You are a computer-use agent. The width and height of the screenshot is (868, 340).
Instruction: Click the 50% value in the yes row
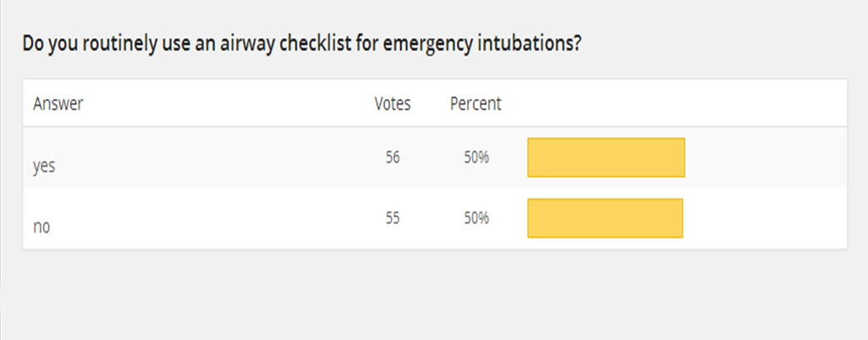coord(476,157)
